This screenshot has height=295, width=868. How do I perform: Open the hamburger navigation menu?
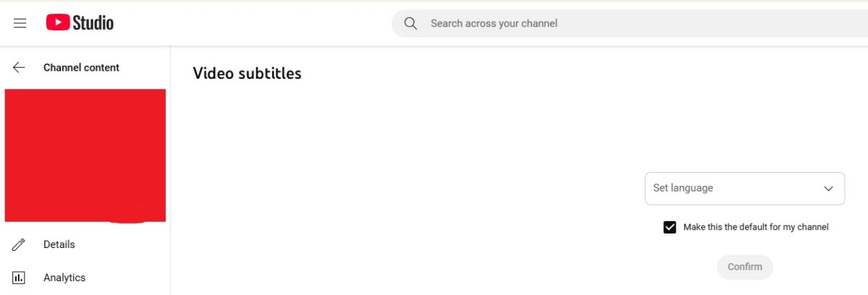click(x=20, y=23)
